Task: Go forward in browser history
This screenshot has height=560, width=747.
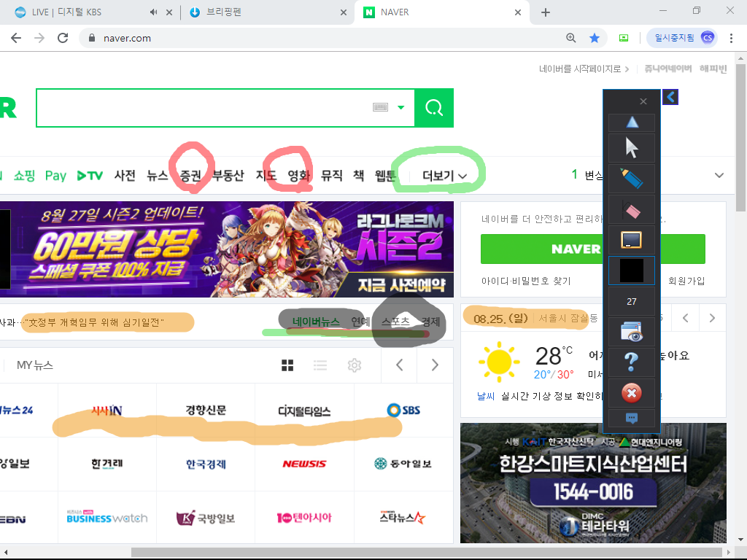Action: (39, 38)
